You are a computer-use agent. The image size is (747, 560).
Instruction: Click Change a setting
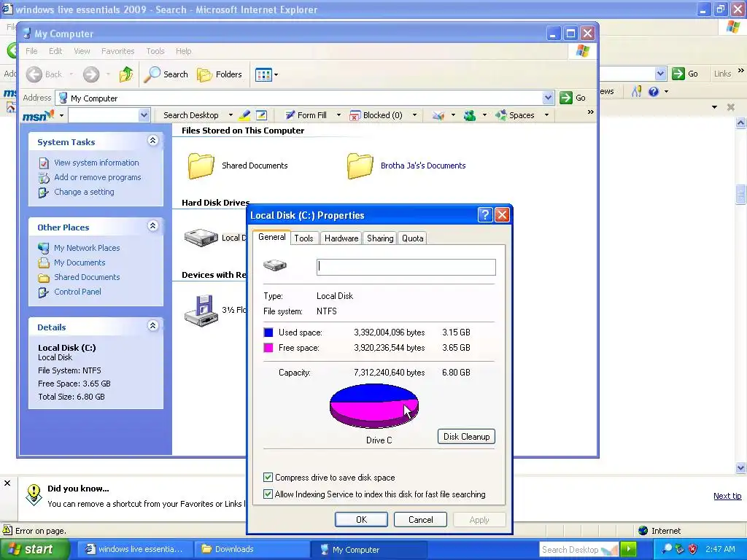pos(84,192)
